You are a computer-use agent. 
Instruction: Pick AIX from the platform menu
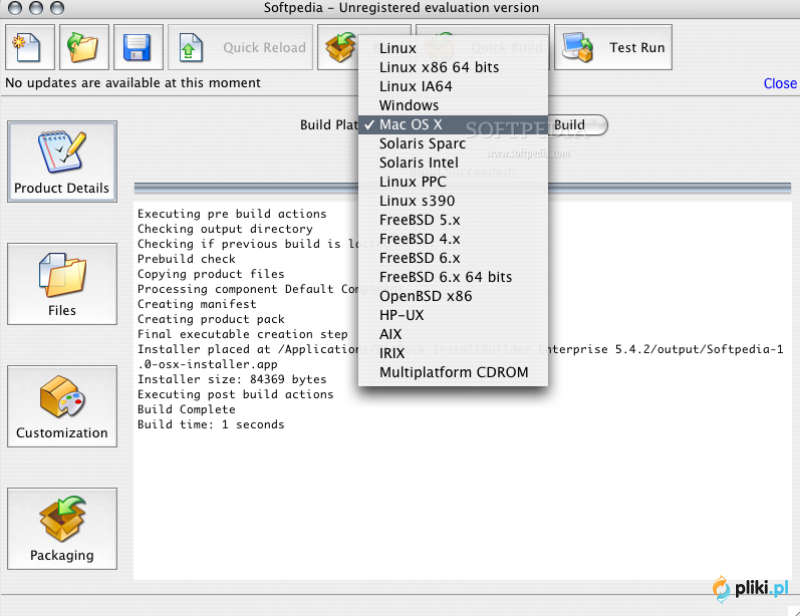[x=453, y=334]
